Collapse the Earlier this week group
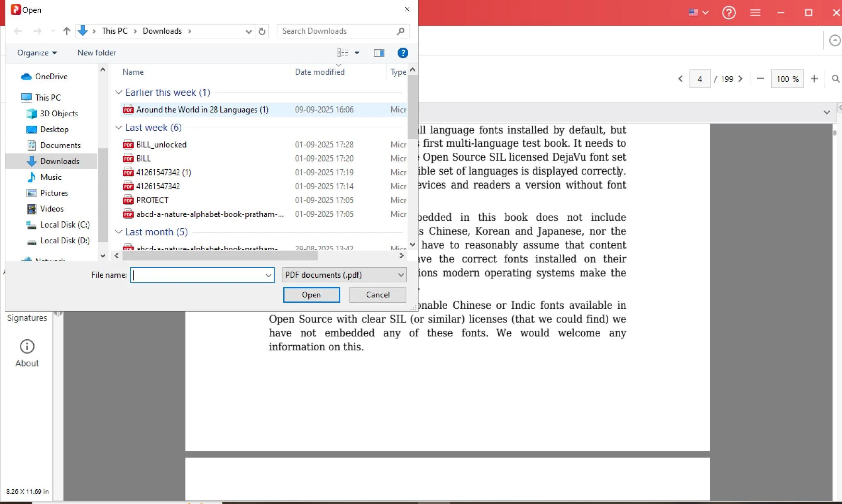Screen dimensions: 842x504 tap(118, 92)
